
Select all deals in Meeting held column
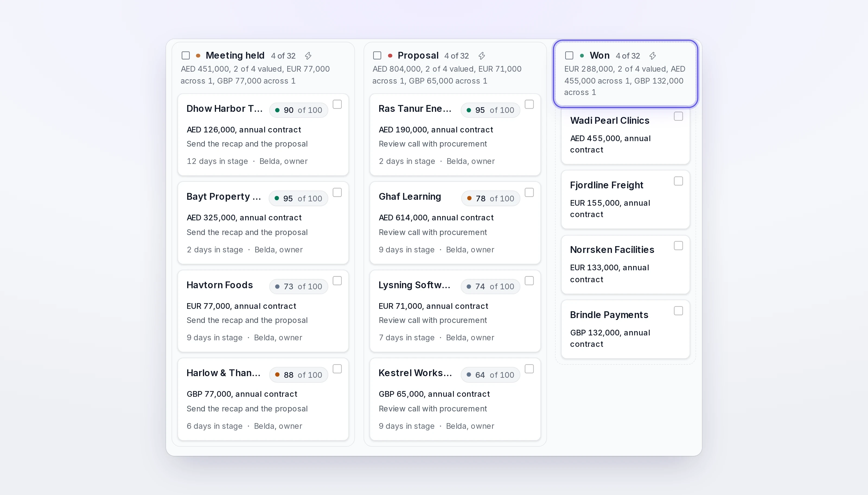(x=186, y=55)
